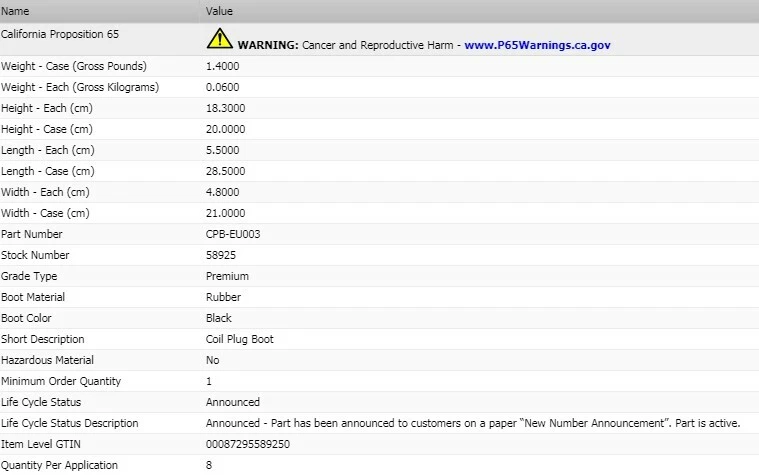This screenshot has height=475, width=759.
Task: Select the Boot Color value Black
Action: coord(218,318)
